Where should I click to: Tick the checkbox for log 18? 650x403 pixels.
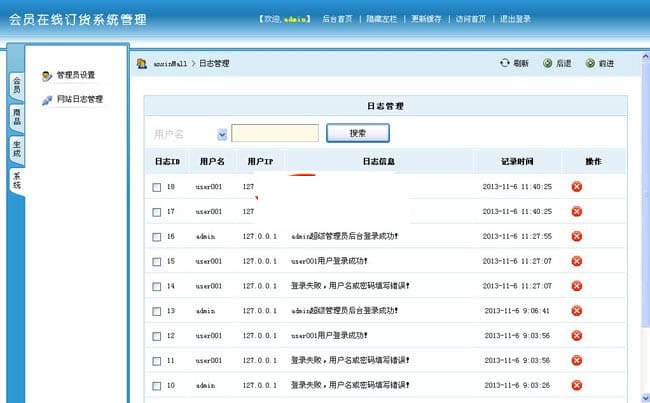coord(157,187)
